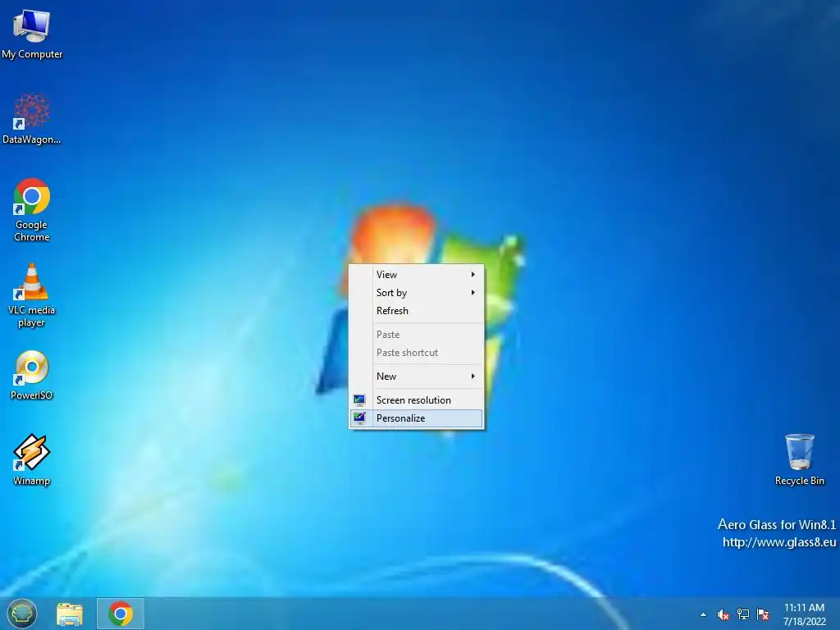Select the PowerISO desktop shortcut

coord(32,375)
